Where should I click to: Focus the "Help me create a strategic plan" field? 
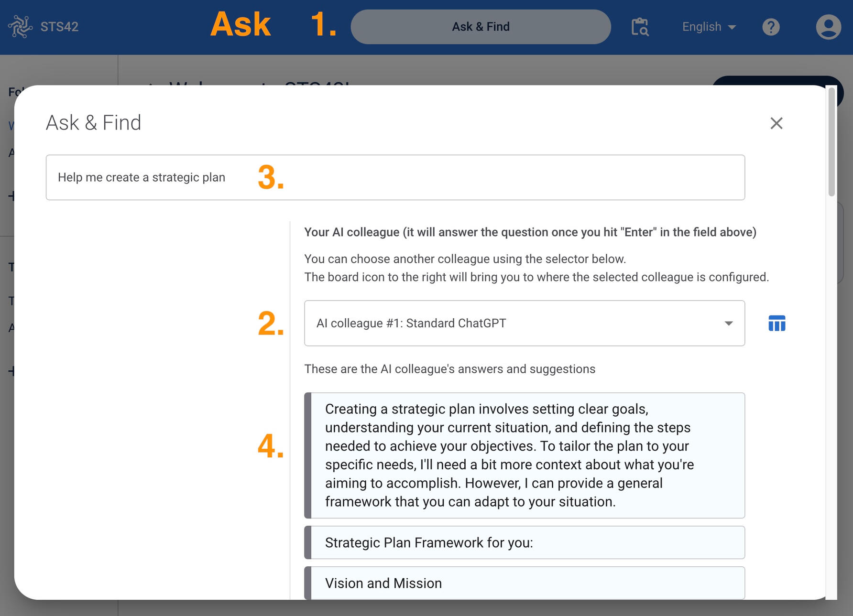(395, 177)
